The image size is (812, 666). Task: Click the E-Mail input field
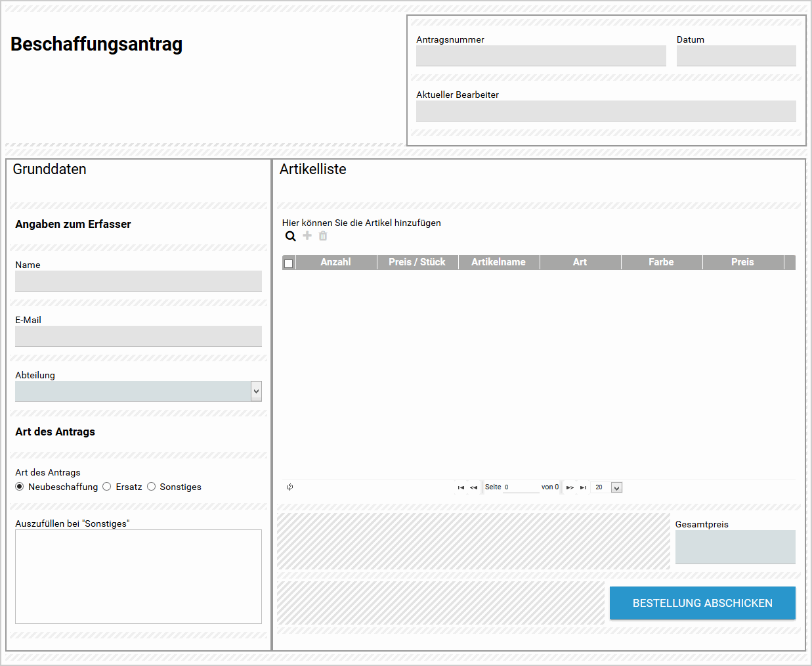pos(139,336)
